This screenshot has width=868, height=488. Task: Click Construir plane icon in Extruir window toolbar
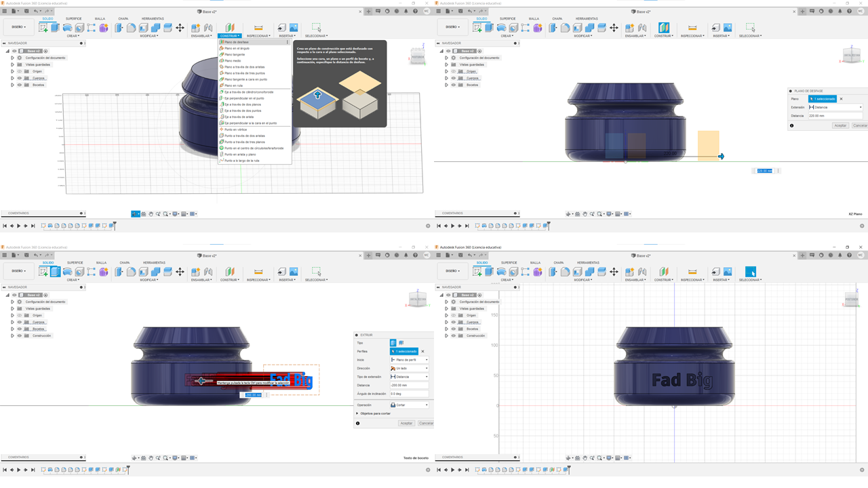230,271
